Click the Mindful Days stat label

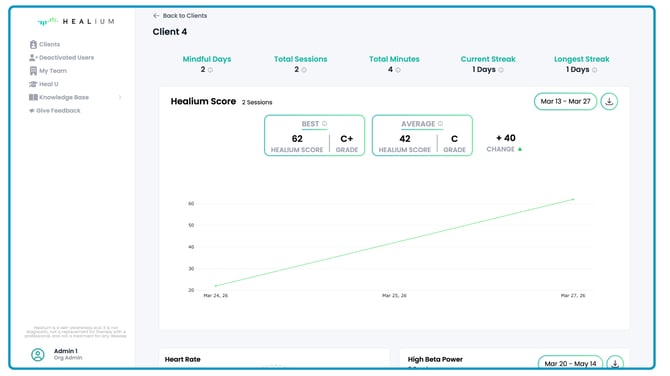[207, 59]
